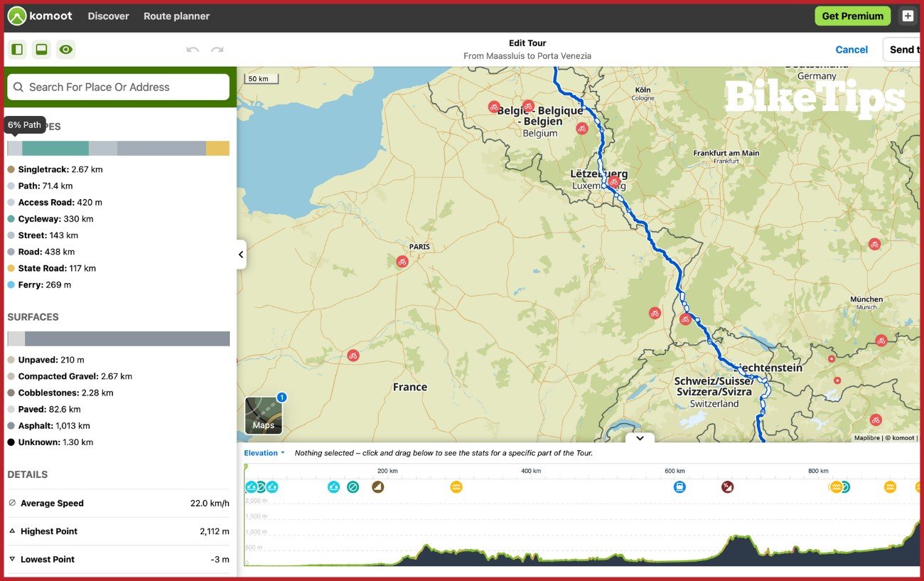This screenshot has height=581, width=924.
Task: Click the Cobblestones: 2.28 km entry
Action: click(x=60, y=393)
